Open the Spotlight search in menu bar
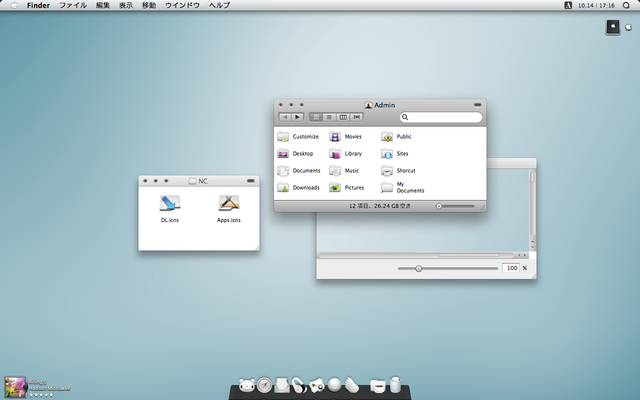 point(627,6)
